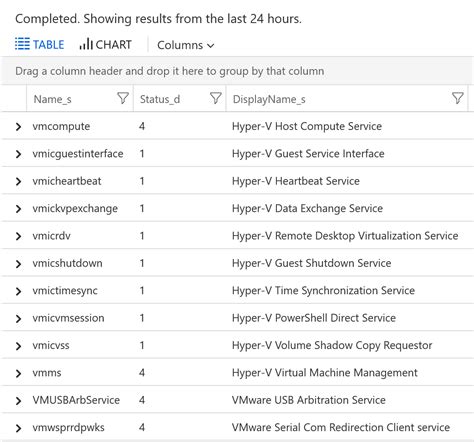Image resolution: width=474 pixels, height=442 pixels.
Task: Click status value 4 in vmcompute row
Action: (142, 126)
